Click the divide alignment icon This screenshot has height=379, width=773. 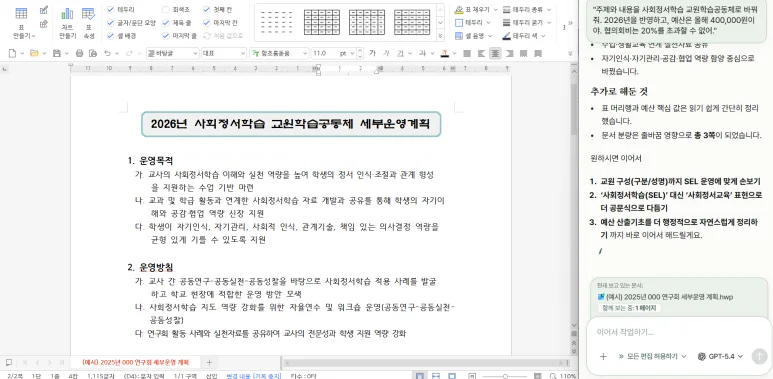click(x=538, y=53)
